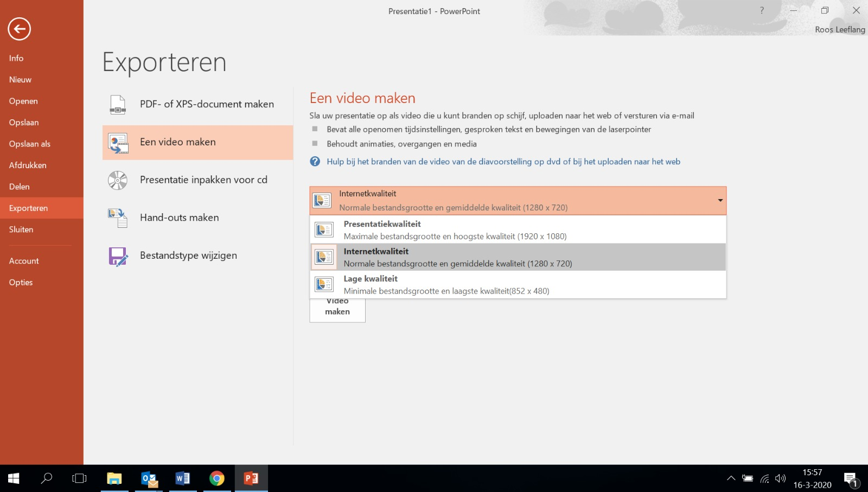Viewport: 868px width, 492px height.
Task: Click the CD icon for Presentatie inpakken
Action: 118,180
